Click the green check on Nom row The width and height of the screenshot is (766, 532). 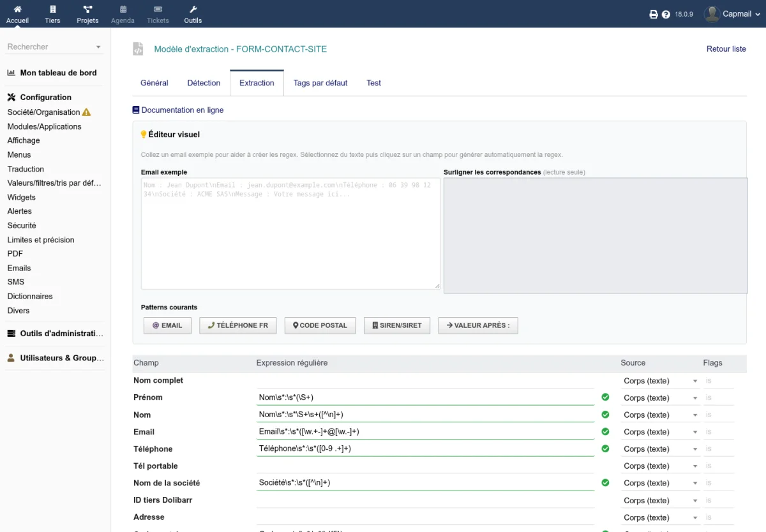(x=605, y=414)
